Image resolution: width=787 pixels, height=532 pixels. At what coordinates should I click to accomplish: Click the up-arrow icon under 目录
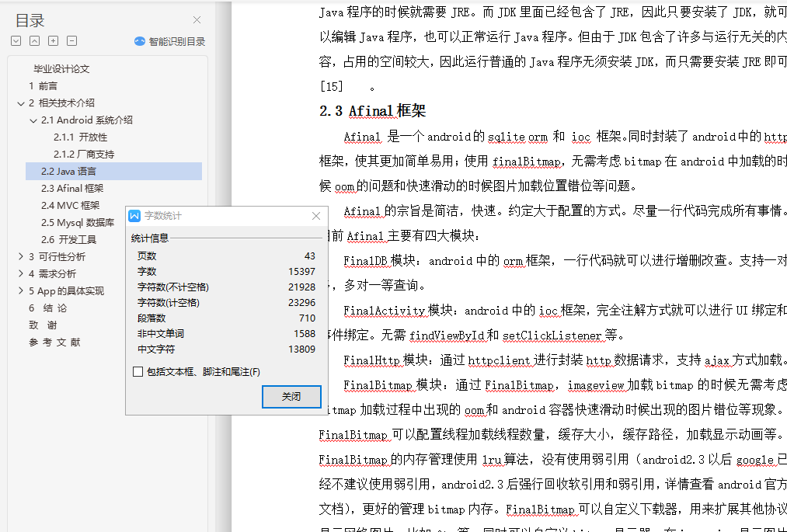coord(35,41)
